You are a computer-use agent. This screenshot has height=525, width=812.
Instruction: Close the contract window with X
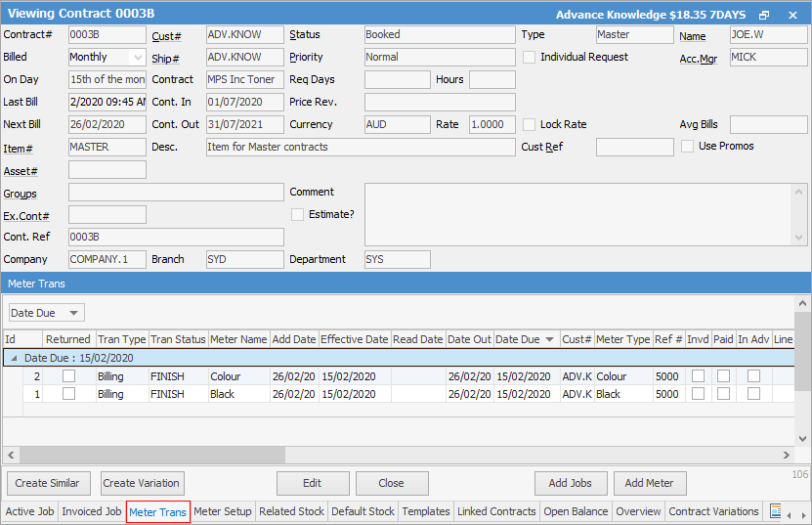pyautogui.click(x=790, y=15)
